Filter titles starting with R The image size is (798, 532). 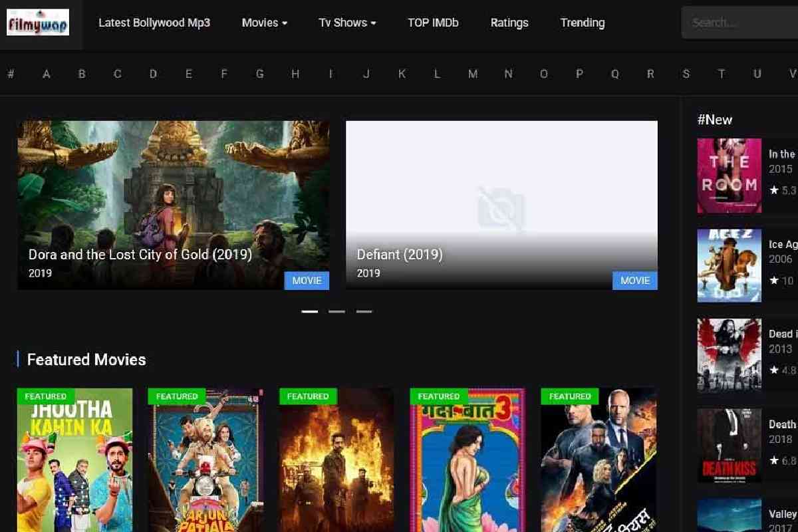650,74
